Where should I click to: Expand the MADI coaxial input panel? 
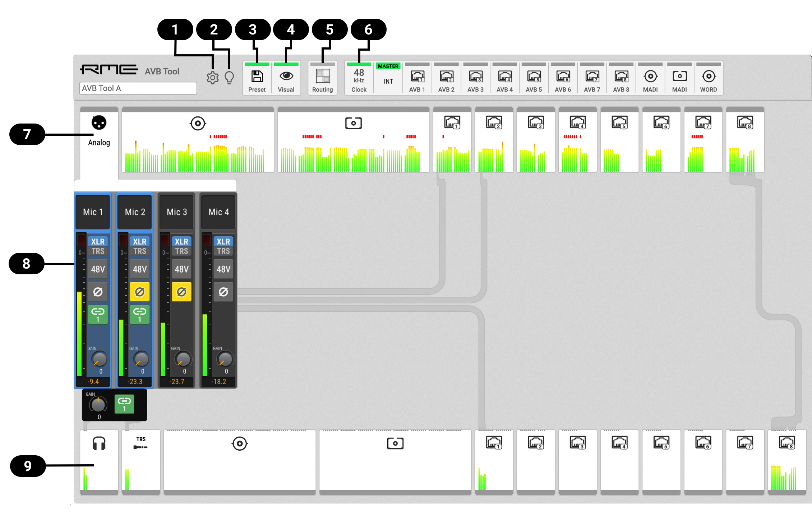click(x=198, y=140)
